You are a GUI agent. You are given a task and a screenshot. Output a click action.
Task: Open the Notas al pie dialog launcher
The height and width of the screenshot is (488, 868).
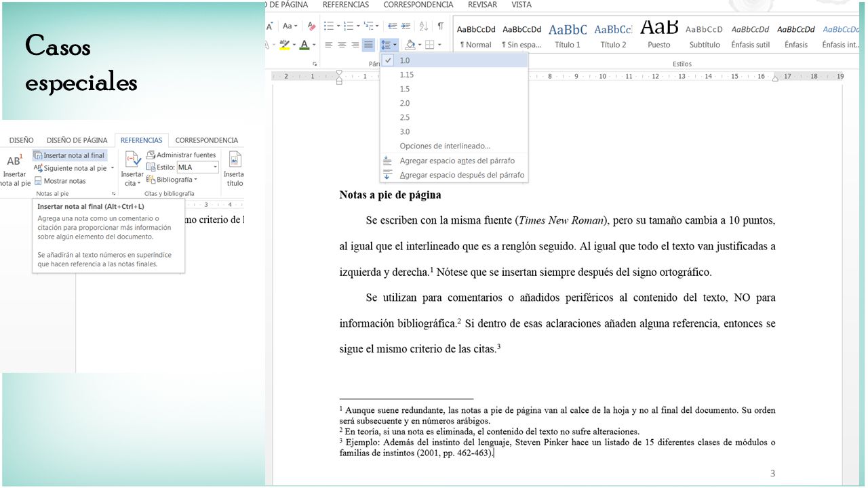(113, 194)
